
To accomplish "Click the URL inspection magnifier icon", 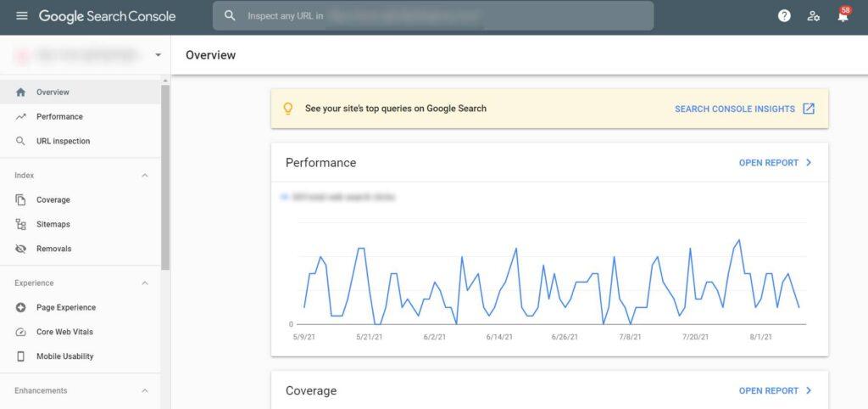I will point(20,142).
